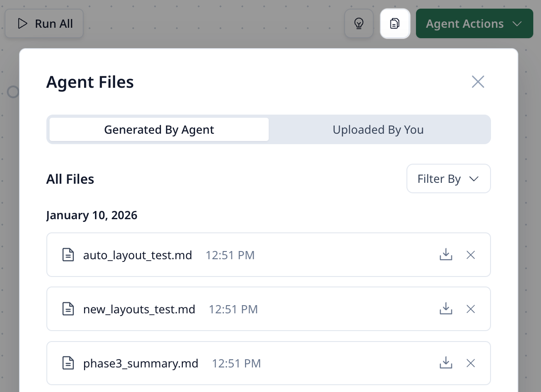The height and width of the screenshot is (392, 541).
Task: Download auto_layout_test.md
Action: click(x=446, y=255)
